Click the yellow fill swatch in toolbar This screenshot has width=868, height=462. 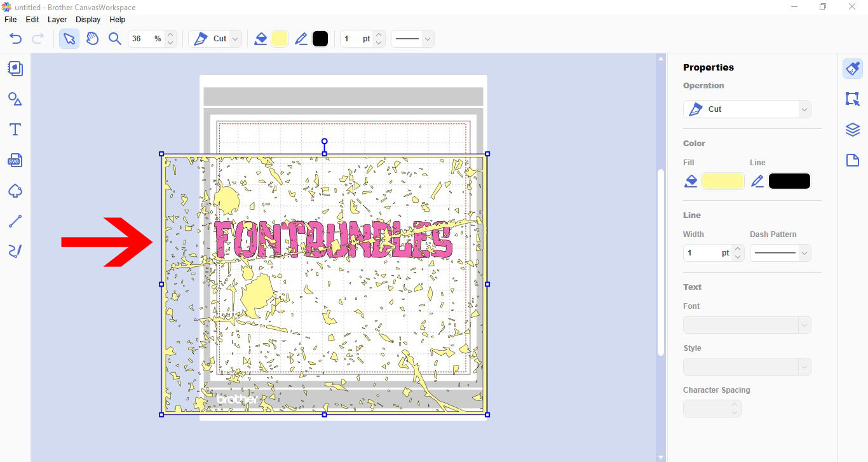click(280, 39)
